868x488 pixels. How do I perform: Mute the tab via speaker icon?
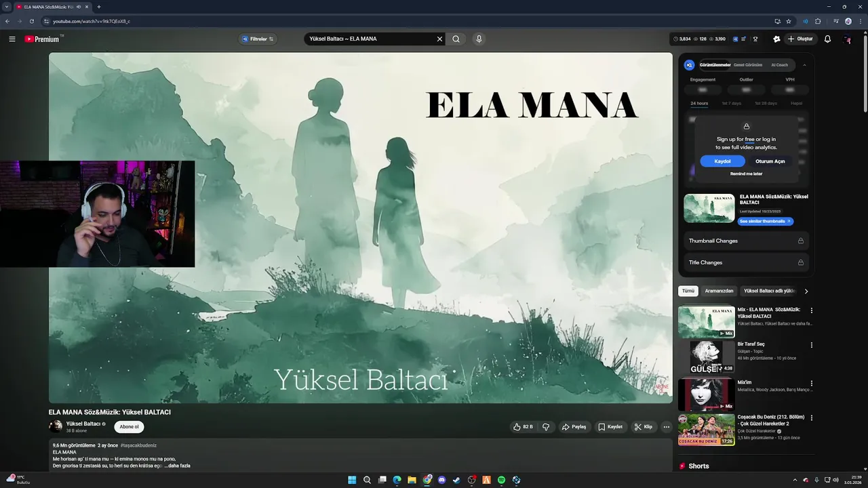click(79, 7)
